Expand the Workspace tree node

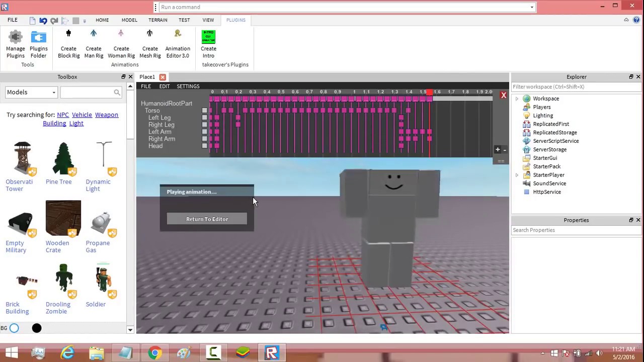tap(517, 99)
